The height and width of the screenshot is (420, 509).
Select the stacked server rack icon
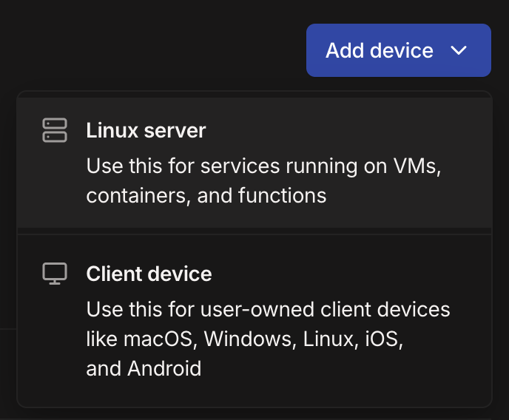[x=55, y=130]
